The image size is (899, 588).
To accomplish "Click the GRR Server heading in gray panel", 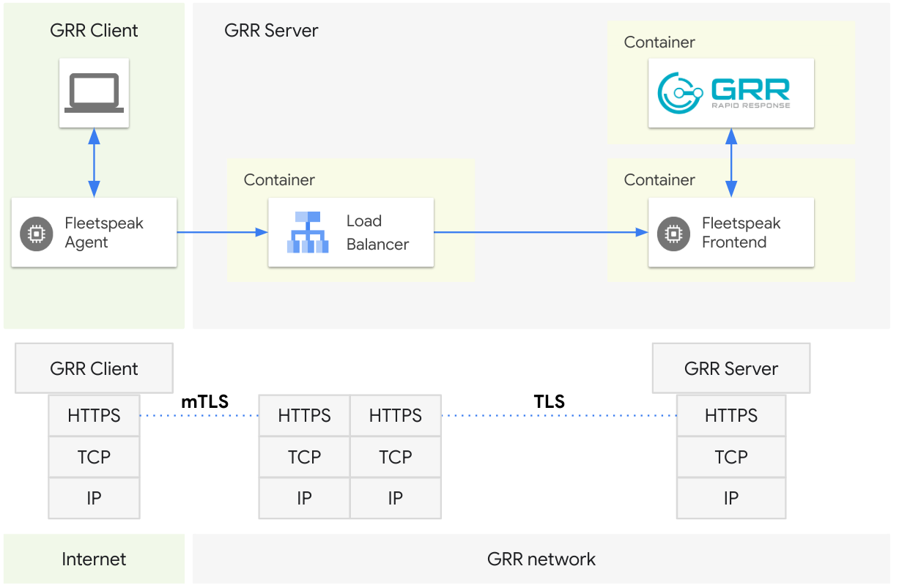I will point(271,31).
